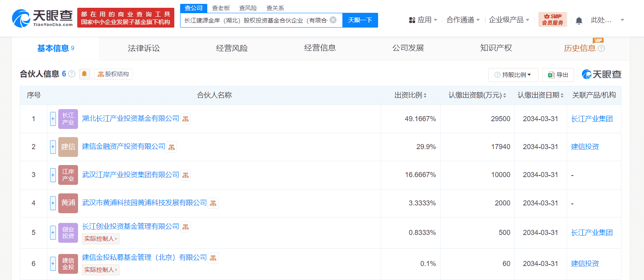Clear the search box with the X icon
Screen dimensions: 644x280
point(333,20)
